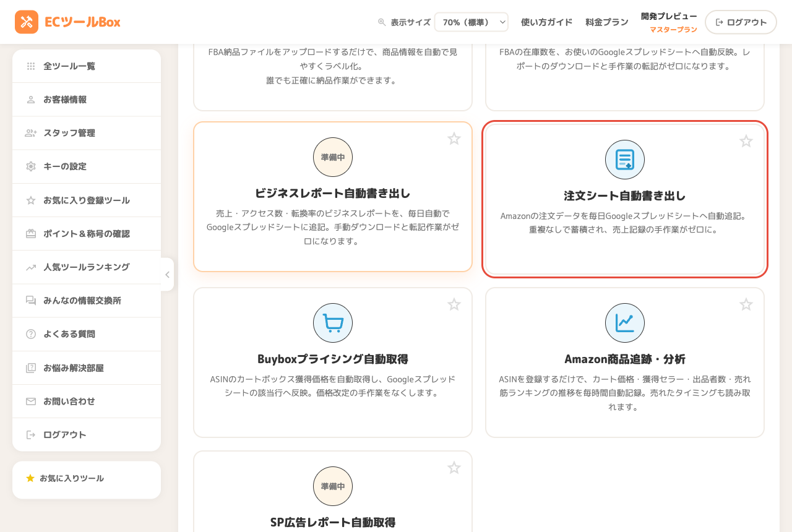Viewport: 792px width, 532px height.
Task: Click the お客様情報 person icon
Action: point(31,100)
